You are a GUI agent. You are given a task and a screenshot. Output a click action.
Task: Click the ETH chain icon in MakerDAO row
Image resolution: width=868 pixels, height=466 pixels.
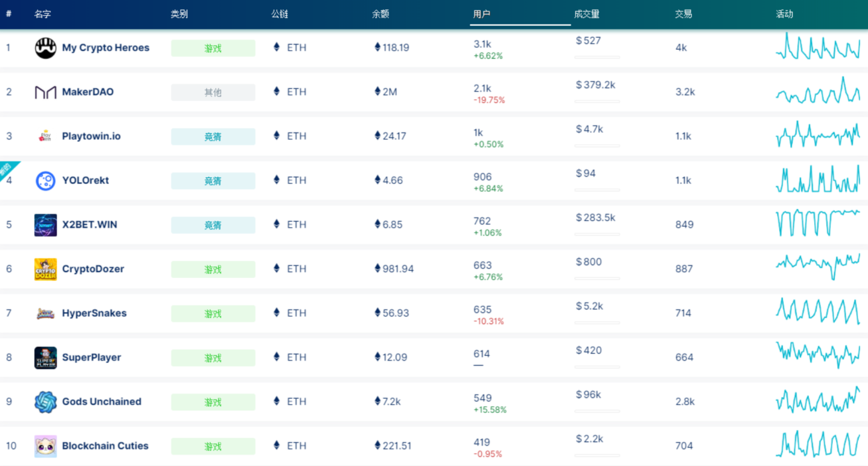(277, 92)
